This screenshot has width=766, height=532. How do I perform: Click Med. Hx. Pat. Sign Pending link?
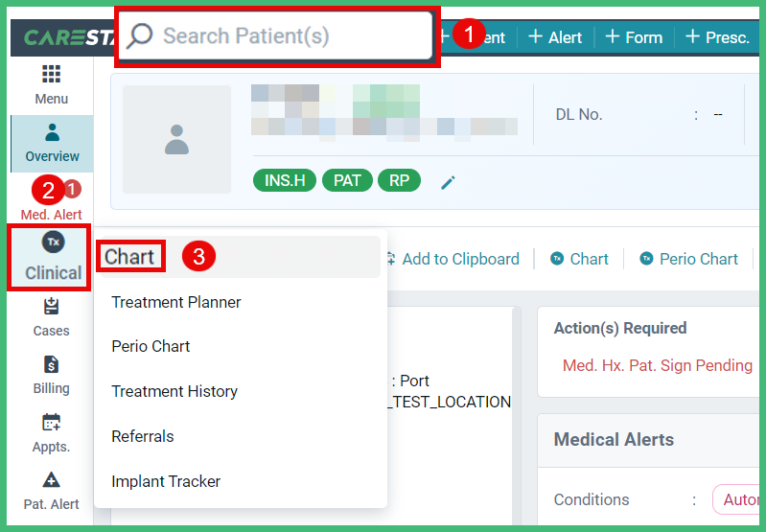pos(658,365)
